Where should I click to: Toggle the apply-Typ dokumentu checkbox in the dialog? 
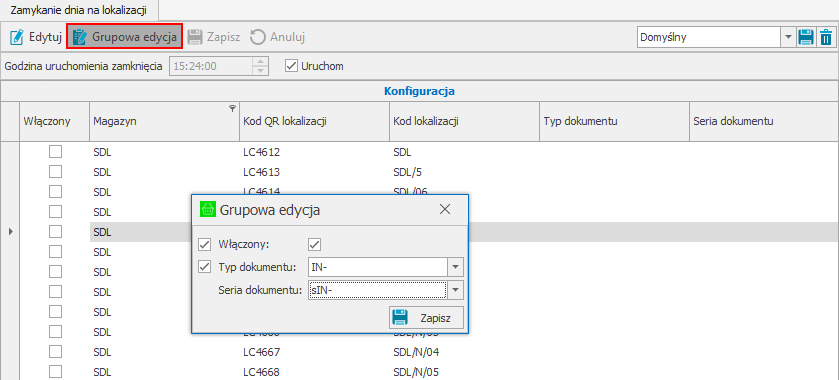click(x=204, y=267)
